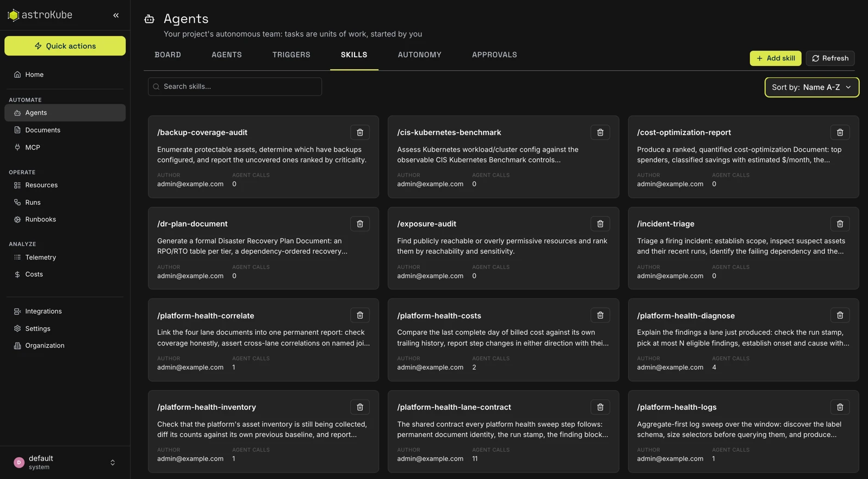Open the /cis-kubernetes-benchmark skill title
This screenshot has width=868, height=479.
click(449, 132)
